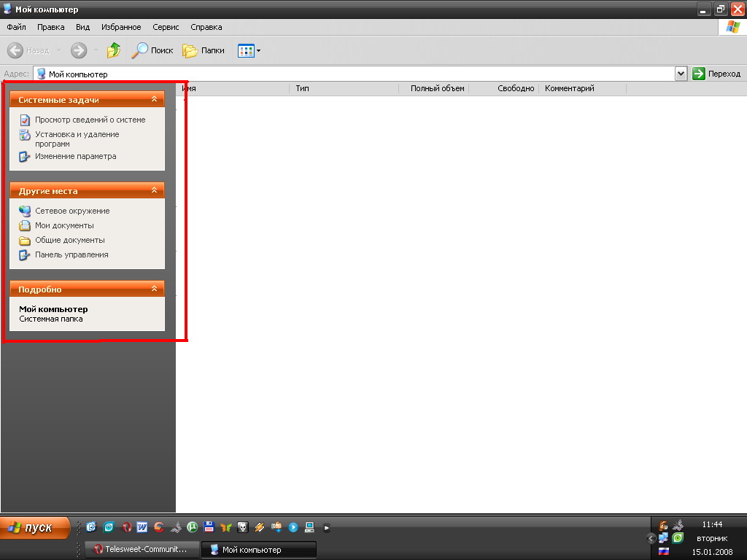Open the пуск Start menu
This screenshot has height=560, width=747.
click(x=34, y=528)
